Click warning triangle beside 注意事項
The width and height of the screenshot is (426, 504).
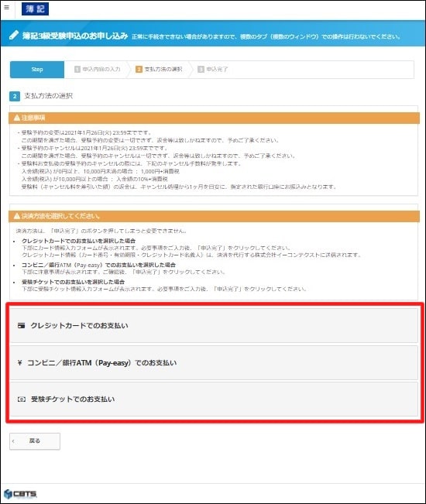[x=17, y=118]
